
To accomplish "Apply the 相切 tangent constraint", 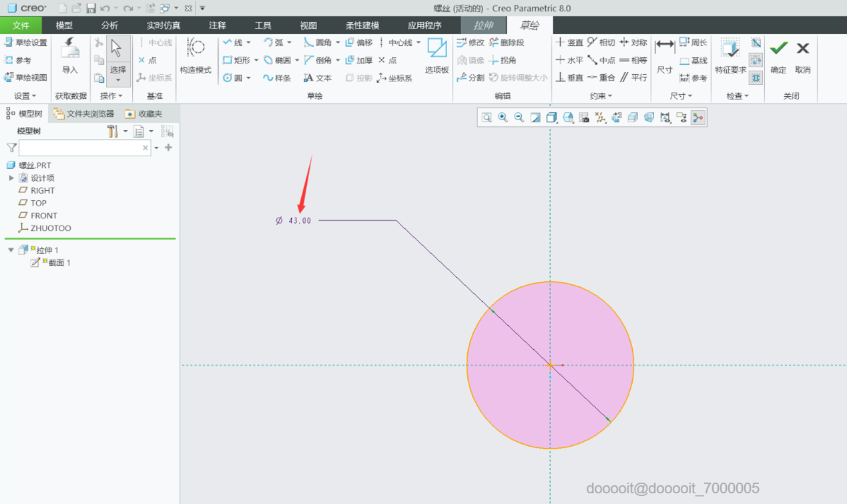I will (601, 43).
